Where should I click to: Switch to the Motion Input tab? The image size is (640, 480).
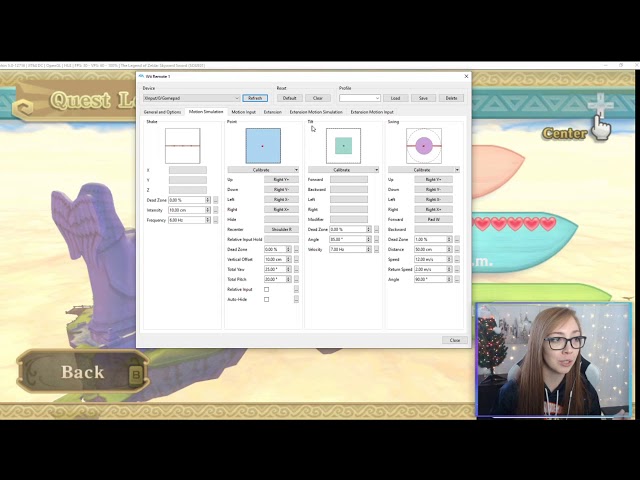coord(244,112)
